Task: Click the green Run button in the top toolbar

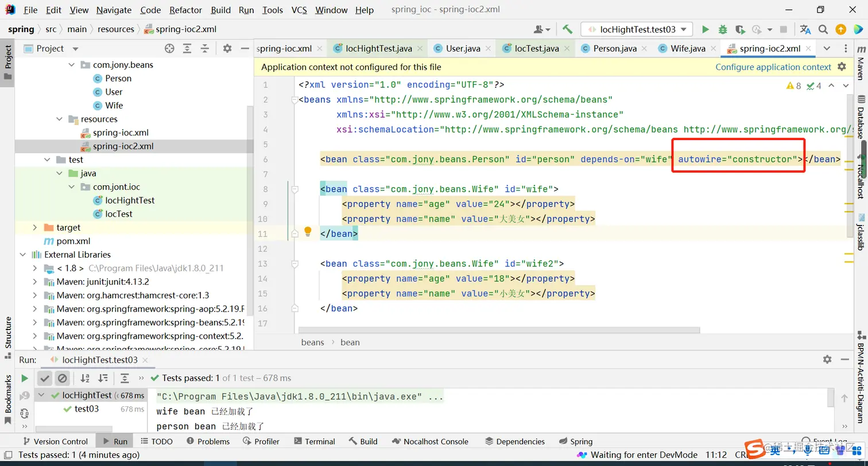Action: tap(706, 29)
